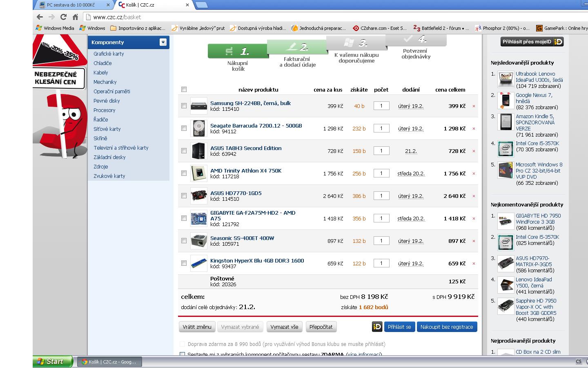Click the Přepočítat button
Viewport: 588px width, 368px height.
321,327
